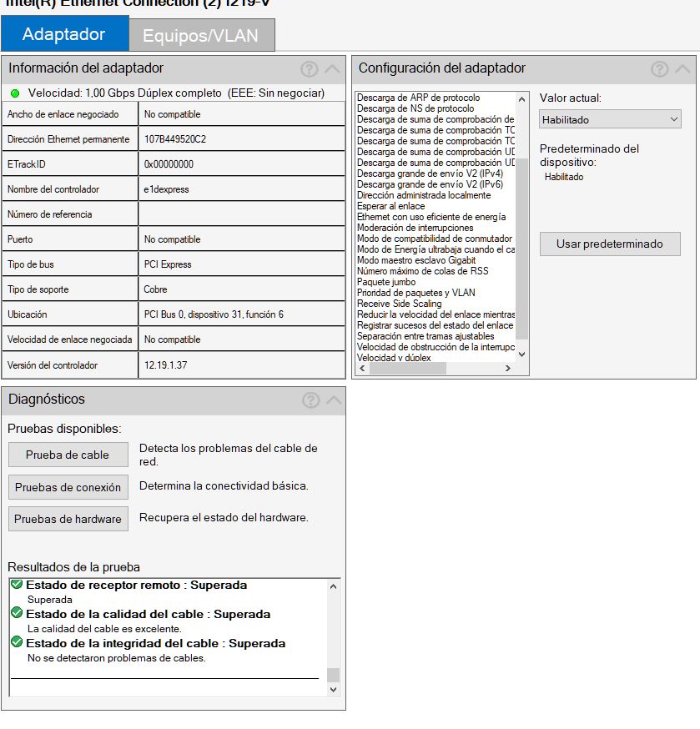Run the Pruebas de hardware test

[68, 519]
